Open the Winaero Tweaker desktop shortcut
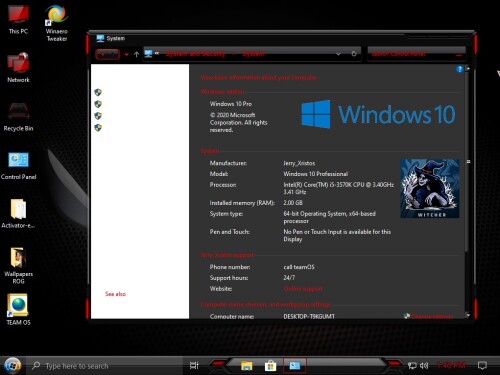Viewport: 500px width, 375px height. (56, 23)
